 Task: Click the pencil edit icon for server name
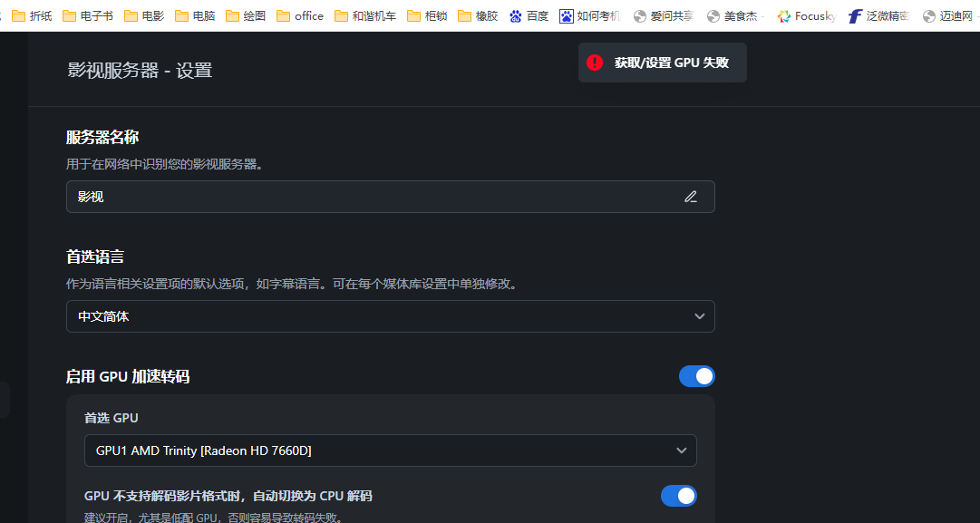pyautogui.click(x=691, y=197)
